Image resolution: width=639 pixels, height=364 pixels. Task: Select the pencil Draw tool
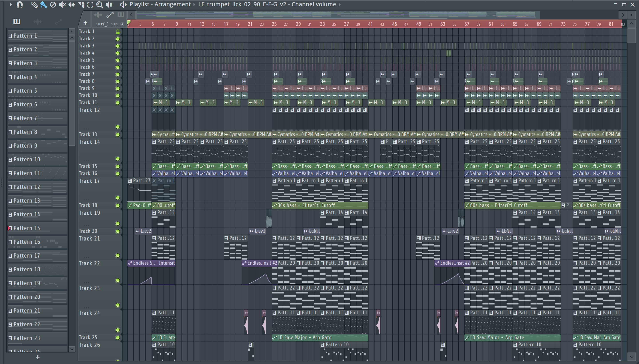pos(34,4)
